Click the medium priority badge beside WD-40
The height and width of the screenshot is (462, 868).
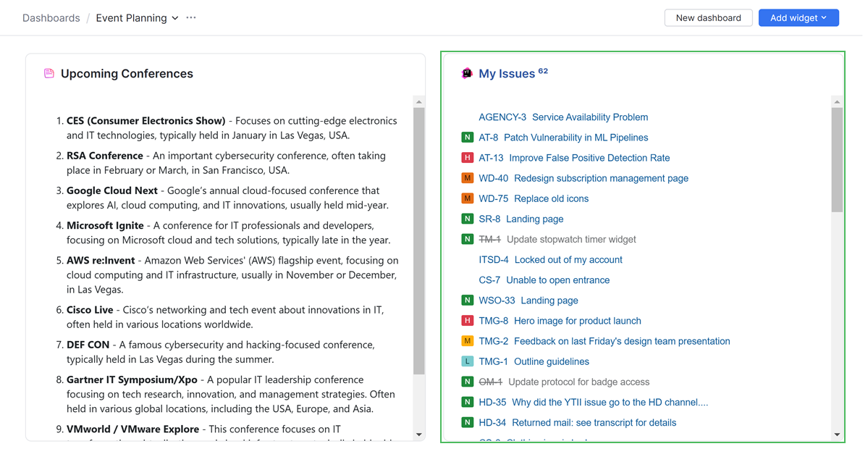(x=468, y=177)
